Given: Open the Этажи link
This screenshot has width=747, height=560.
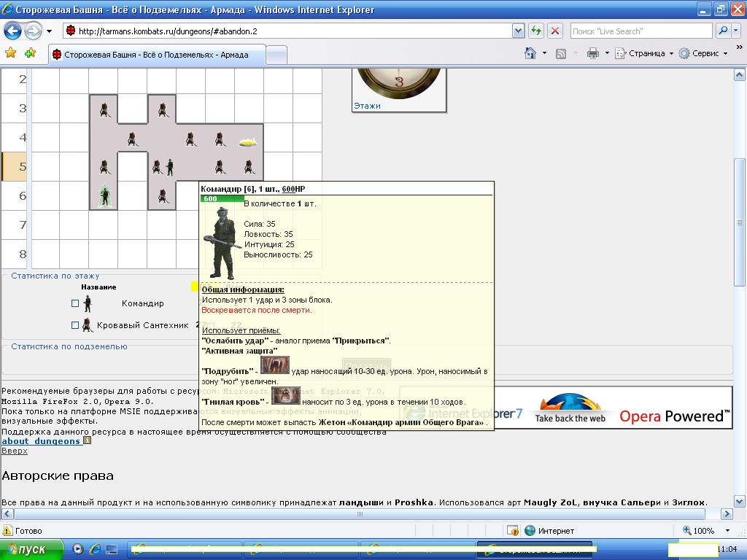Looking at the screenshot, I should (x=367, y=106).
